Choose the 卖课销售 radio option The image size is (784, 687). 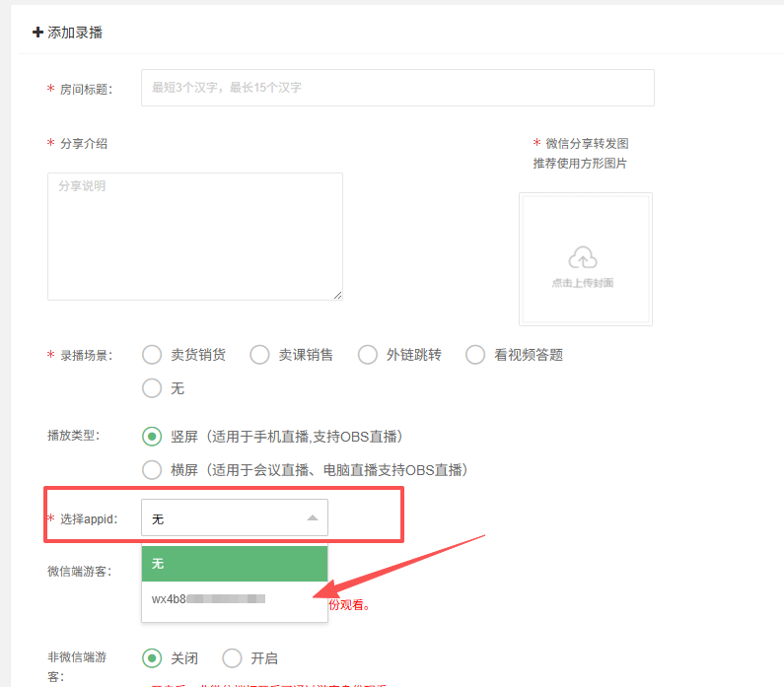[x=259, y=355]
